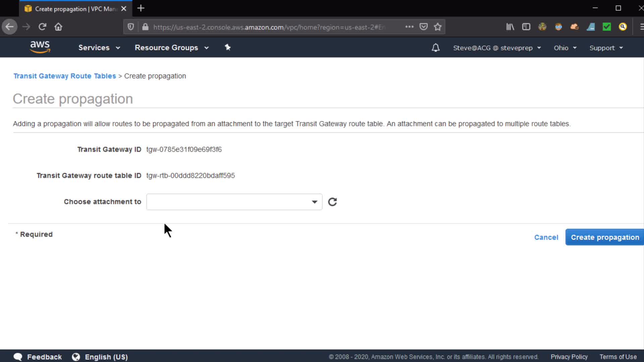Cancel creating the propagation
The height and width of the screenshot is (362, 644).
click(x=546, y=237)
